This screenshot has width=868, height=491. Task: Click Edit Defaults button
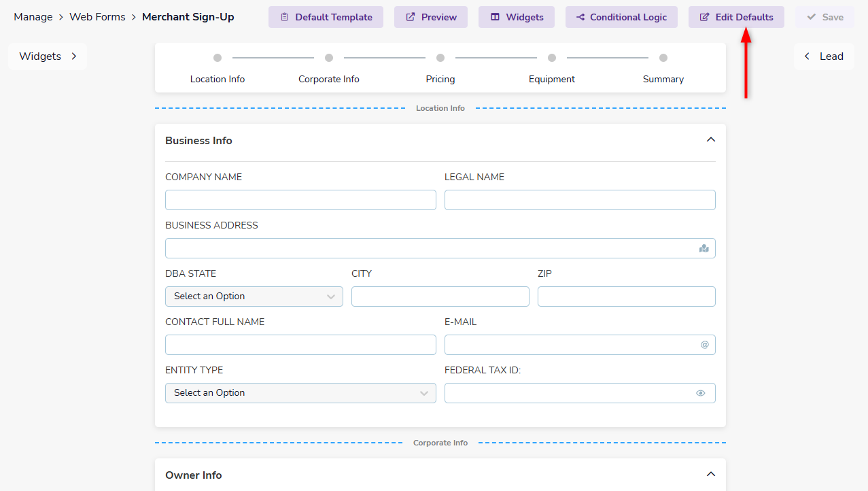click(735, 17)
